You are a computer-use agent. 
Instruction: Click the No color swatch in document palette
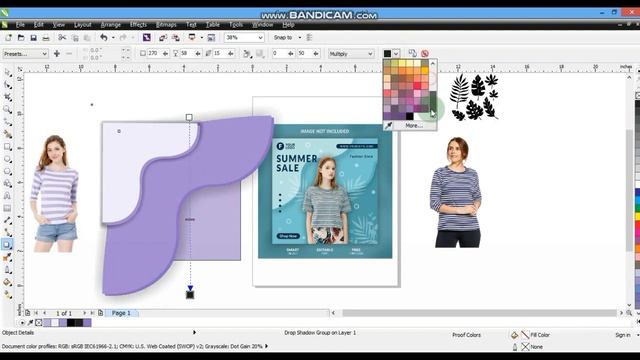39,322
